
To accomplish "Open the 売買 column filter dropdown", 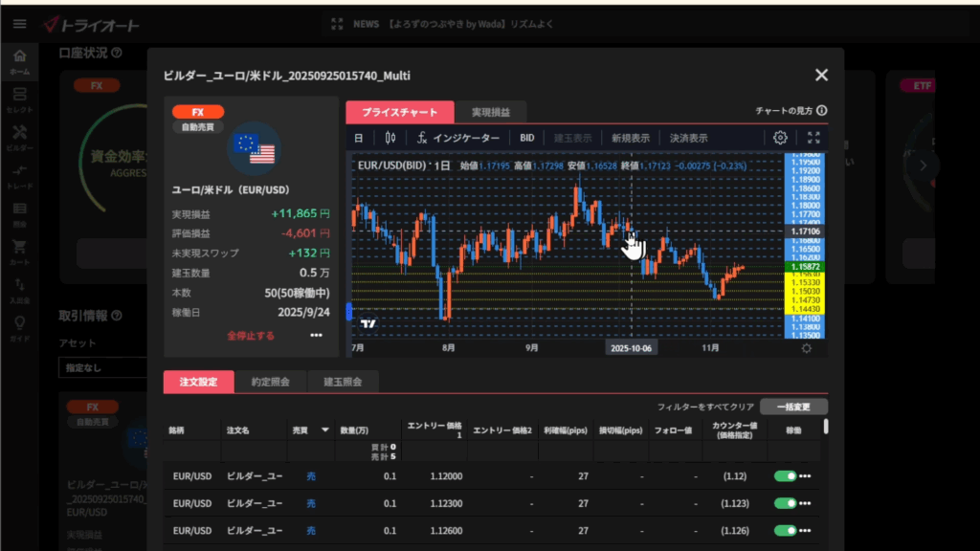I will (x=324, y=430).
